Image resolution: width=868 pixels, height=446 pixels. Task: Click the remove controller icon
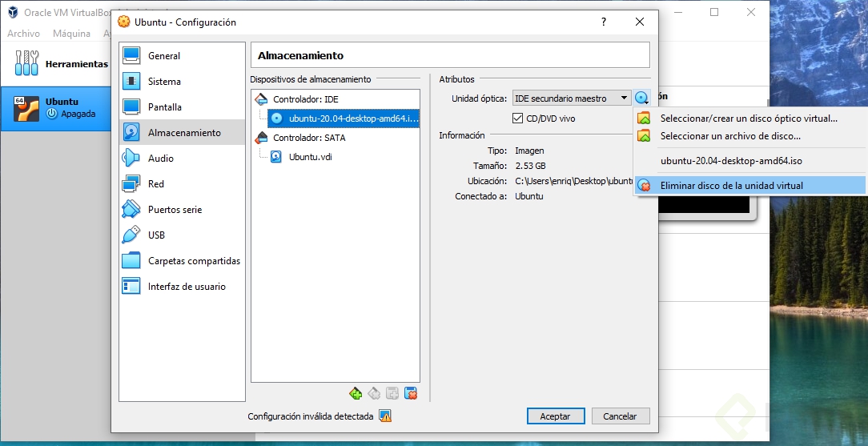tap(374, 393)
